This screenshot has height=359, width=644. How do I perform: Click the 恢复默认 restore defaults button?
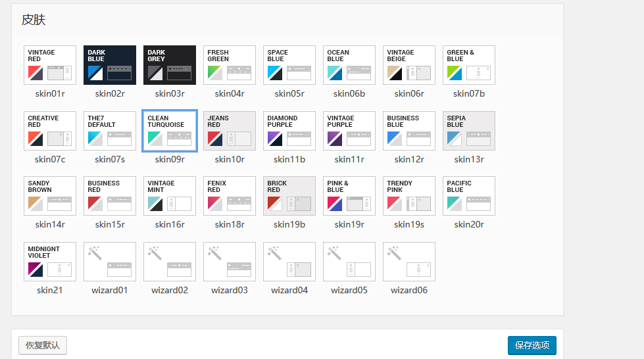pos(43,345)
